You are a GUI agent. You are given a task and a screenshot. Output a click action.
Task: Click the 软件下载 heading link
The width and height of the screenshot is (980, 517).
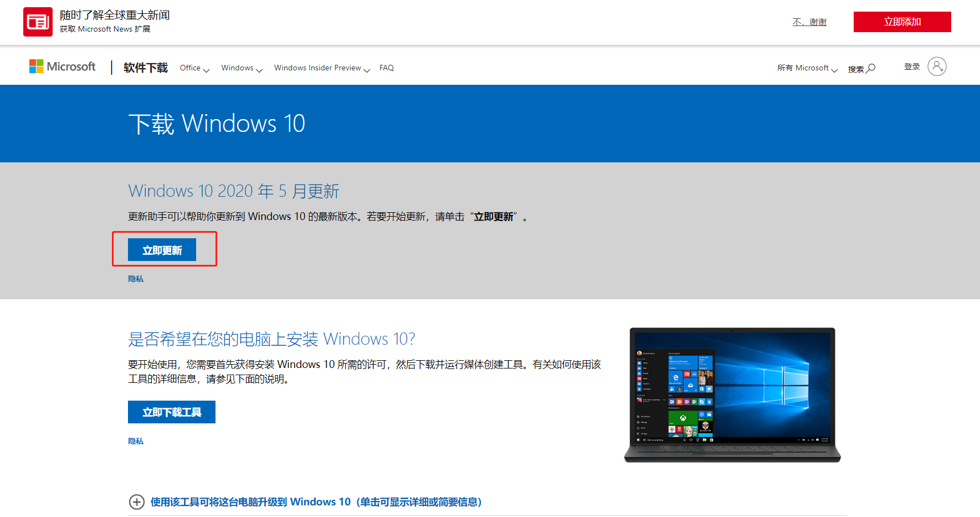pos(146,68)
